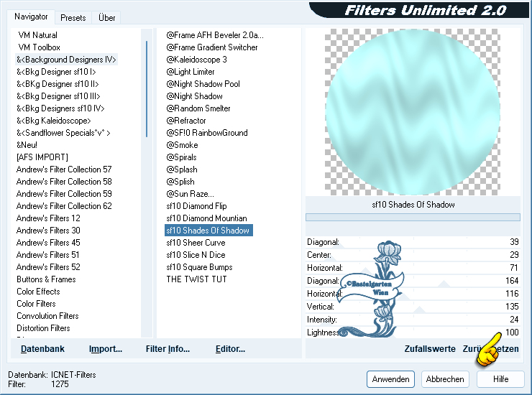Choose @Random Smelter filter

198,108
